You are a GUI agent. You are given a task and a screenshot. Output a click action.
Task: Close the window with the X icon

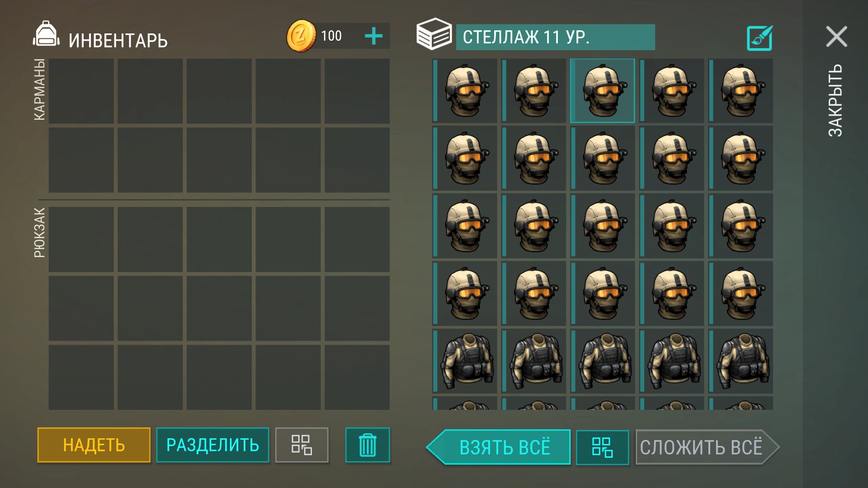[x=836, y=36]
